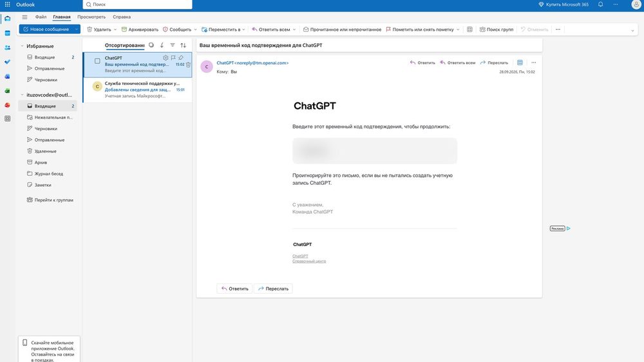Click Buy Microsoft 365 link

coord(563,5)
